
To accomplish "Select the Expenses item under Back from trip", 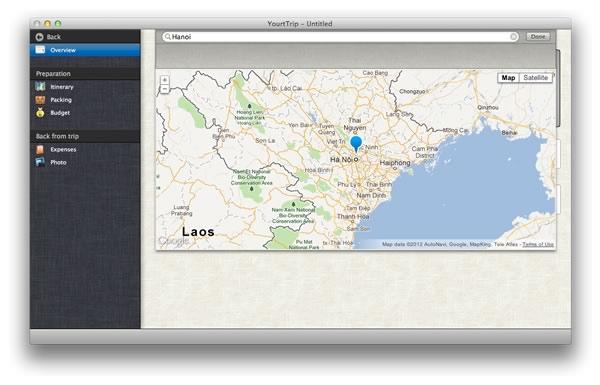I will pyautogui.click(x=85, y=149).
